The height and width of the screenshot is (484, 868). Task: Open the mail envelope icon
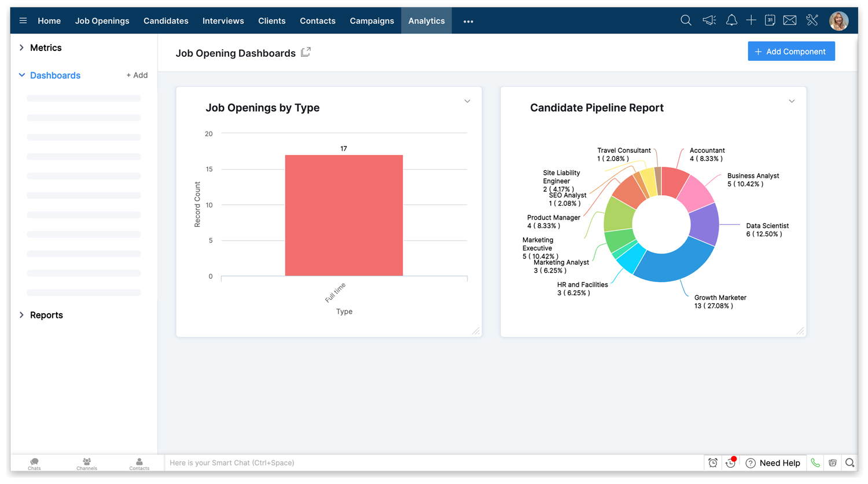coord(789,21)
